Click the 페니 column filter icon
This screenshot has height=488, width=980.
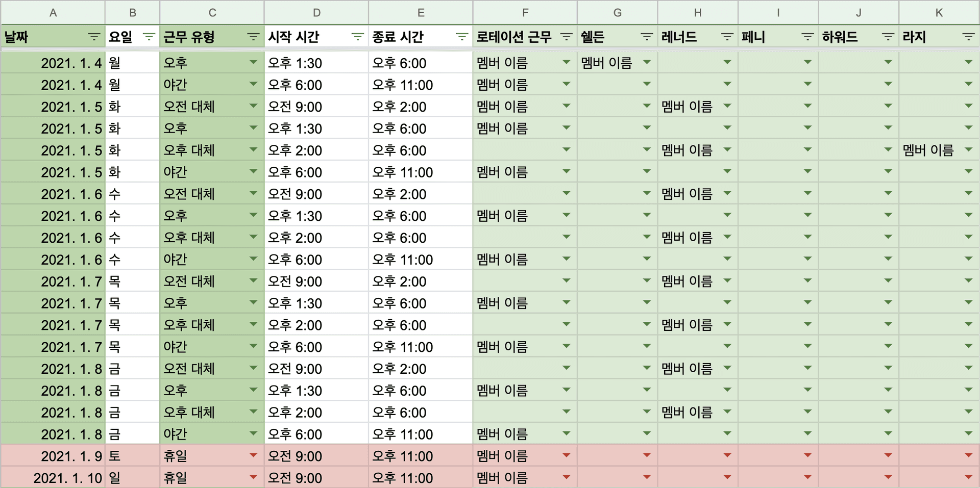[807, 37]
